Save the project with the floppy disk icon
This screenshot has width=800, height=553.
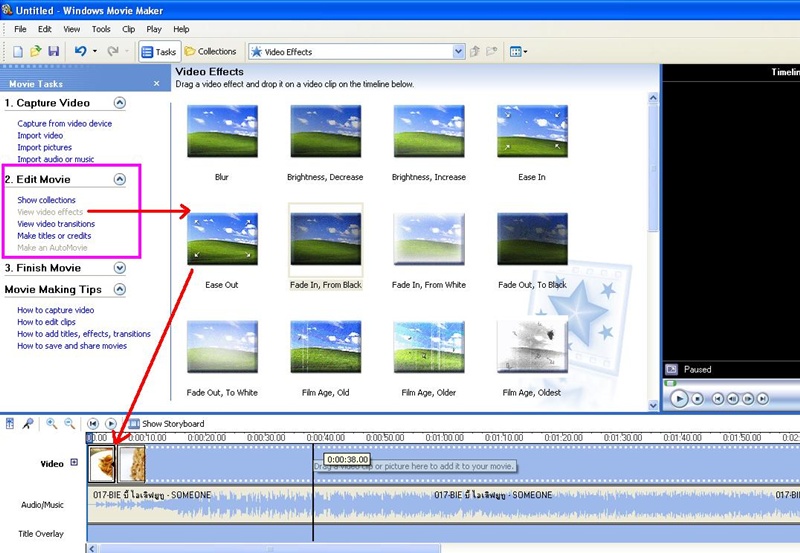(x=53, y=51)
